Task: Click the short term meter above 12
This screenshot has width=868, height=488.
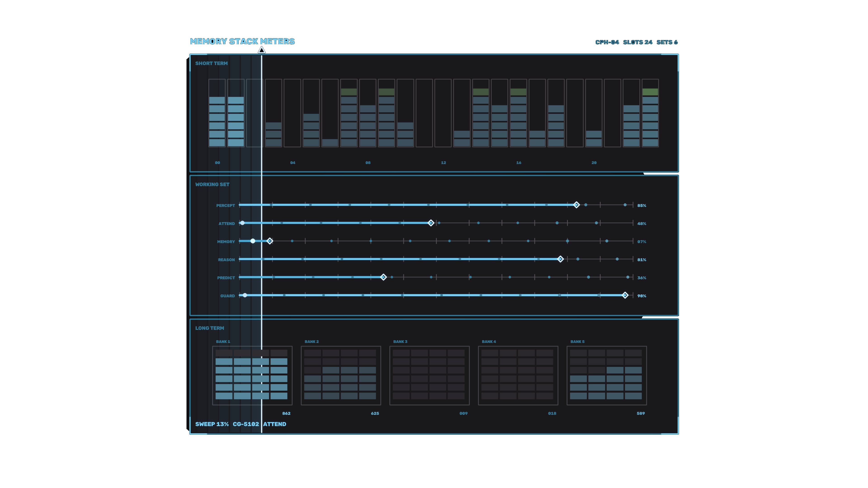Action: click(443, 113)
